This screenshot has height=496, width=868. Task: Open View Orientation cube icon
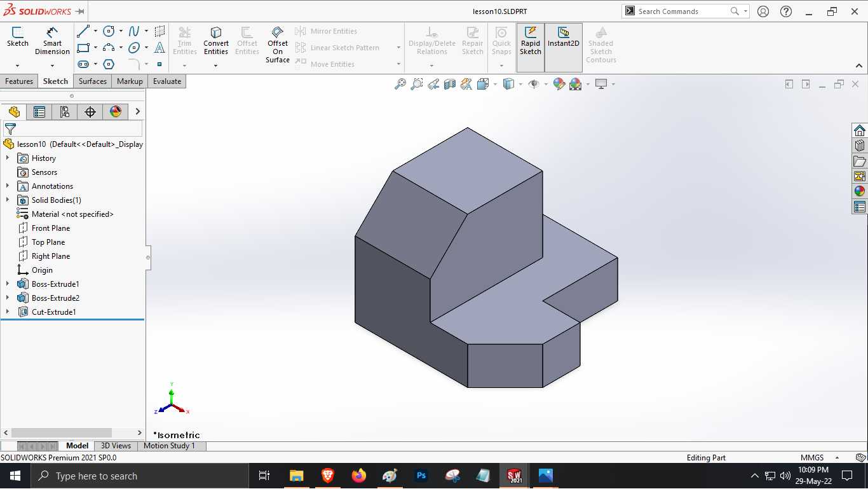pos(483,84)
